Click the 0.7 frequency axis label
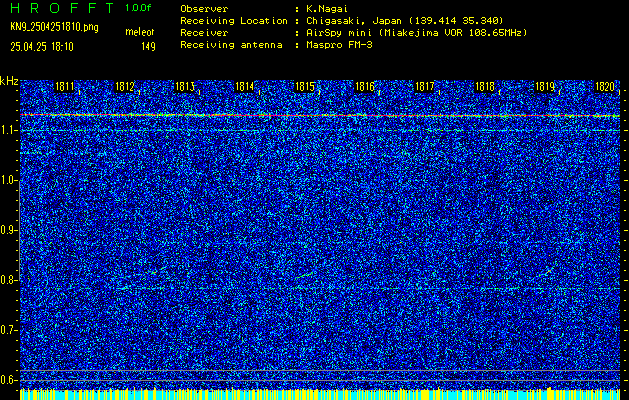Screen dimensions: 629x400 [x=9, y=330]
